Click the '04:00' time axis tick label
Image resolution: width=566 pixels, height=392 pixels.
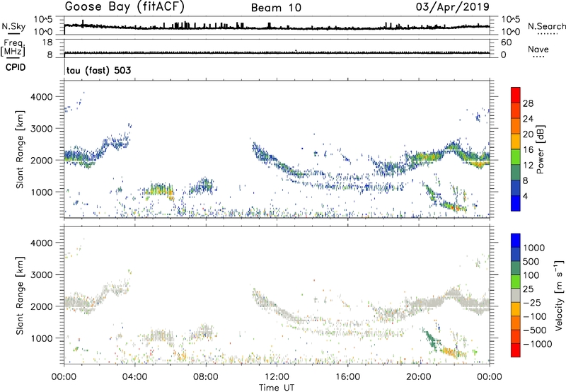coord(134,377)
